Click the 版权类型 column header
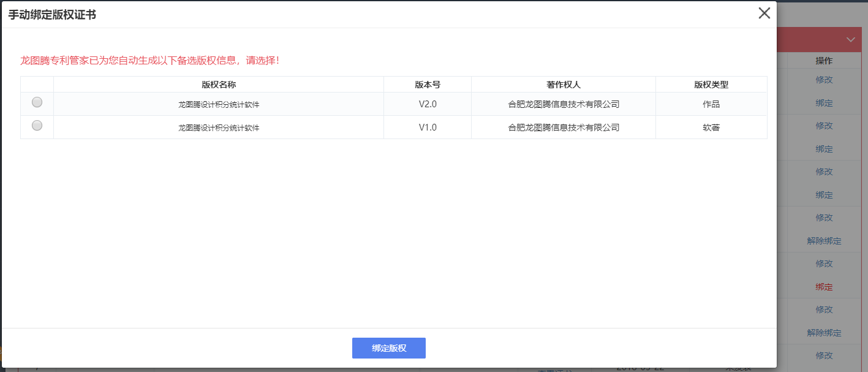This screenshot has width=868, height=372. pos(711,85)
